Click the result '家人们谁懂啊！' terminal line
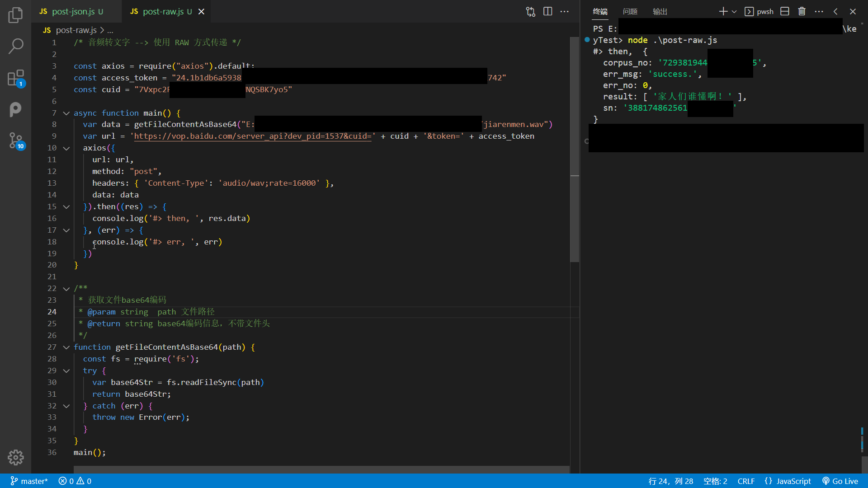Image resolution: width=868 pixels, height=488 pixels. click(x=674, y=97)
